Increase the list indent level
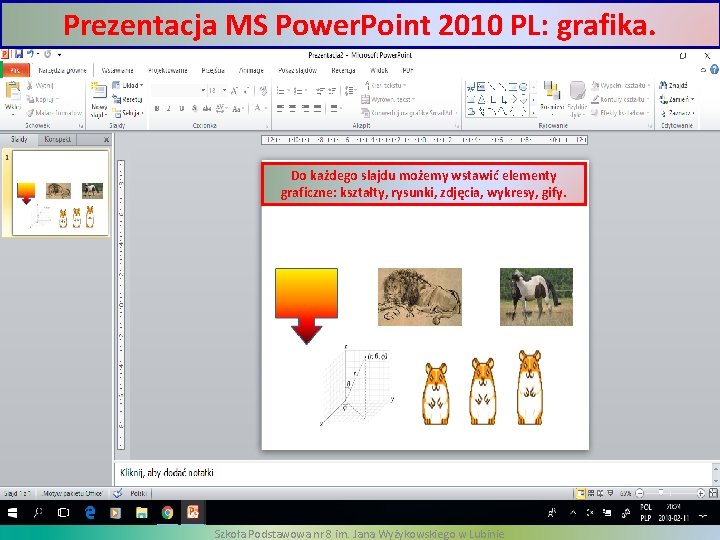The image size is (720, 540). point(332,90)
